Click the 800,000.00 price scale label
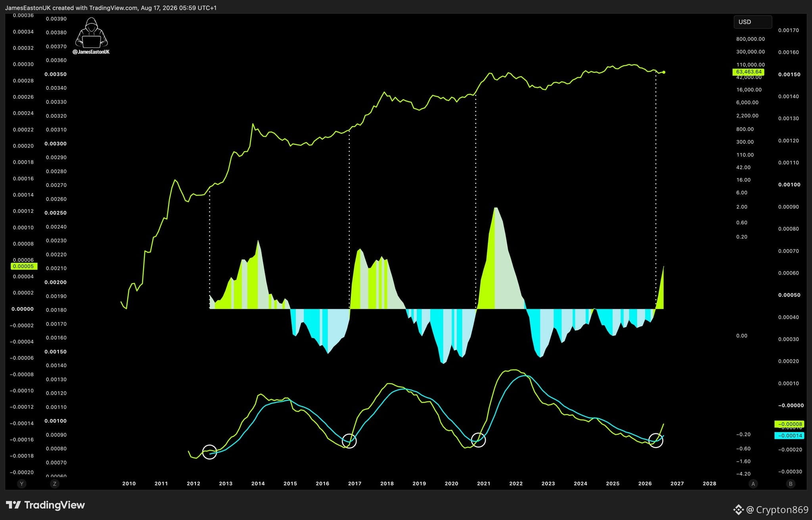 (751, 39)
